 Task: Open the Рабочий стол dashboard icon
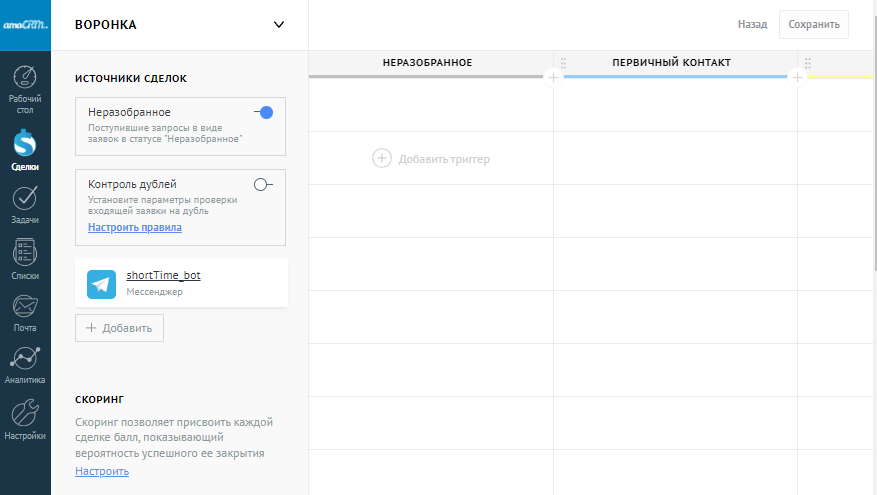pyautogui.click(x=25, y=89)
